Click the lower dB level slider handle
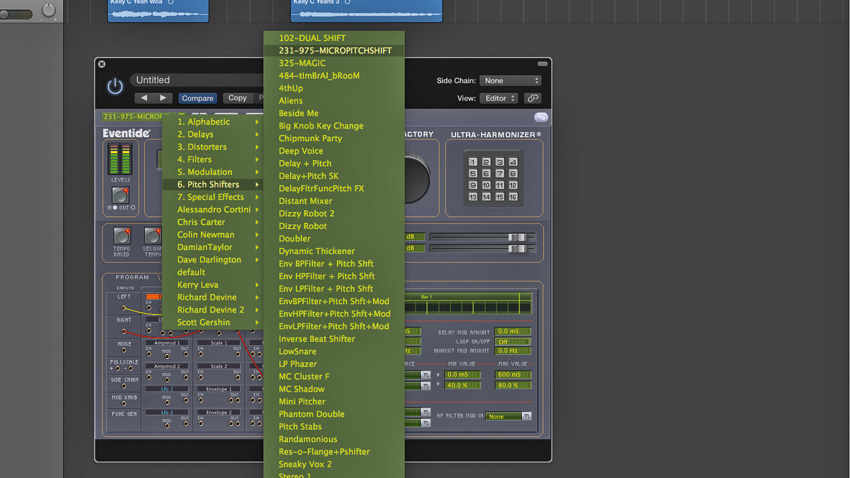850x478 pixels. [517, 249]
